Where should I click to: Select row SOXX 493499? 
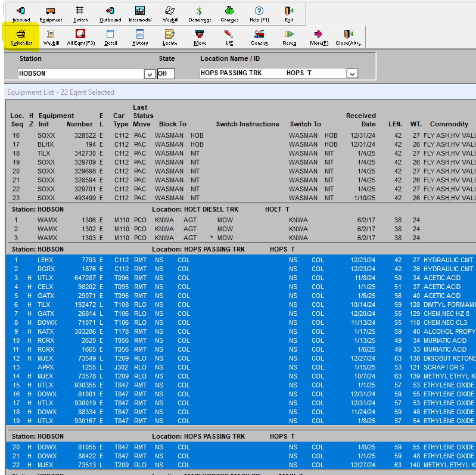pos(241,198)
